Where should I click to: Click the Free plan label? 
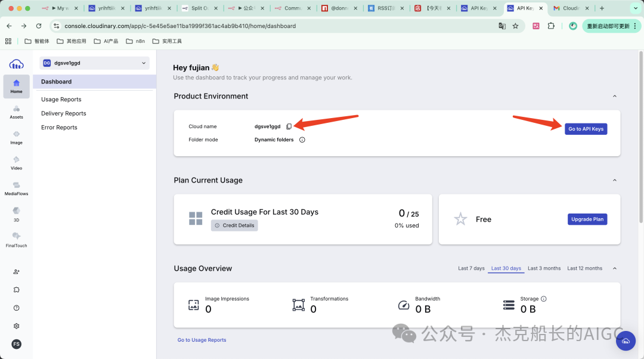(x=484, y=219)
